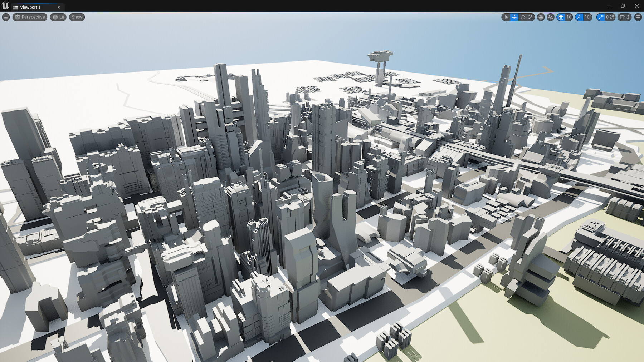
Task: Click the rotation snap 10° value
Action: pyautogui.click(x=587, y=17)
